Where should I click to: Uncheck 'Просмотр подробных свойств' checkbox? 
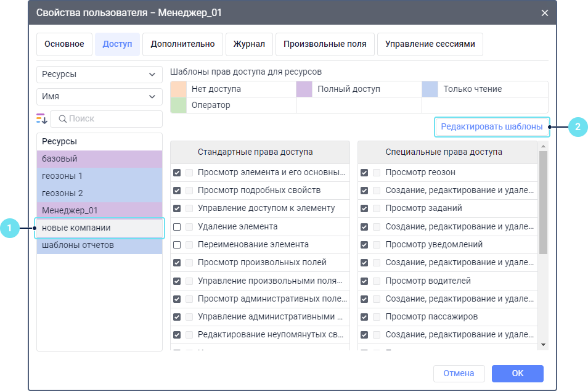(178, 191)
